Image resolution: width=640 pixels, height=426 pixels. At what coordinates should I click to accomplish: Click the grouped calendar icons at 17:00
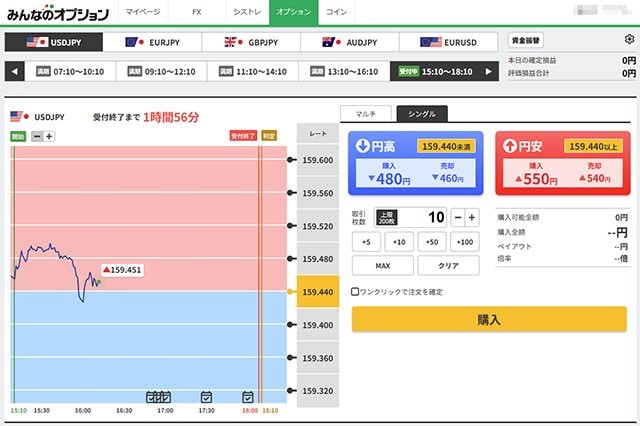pos(158,397)
